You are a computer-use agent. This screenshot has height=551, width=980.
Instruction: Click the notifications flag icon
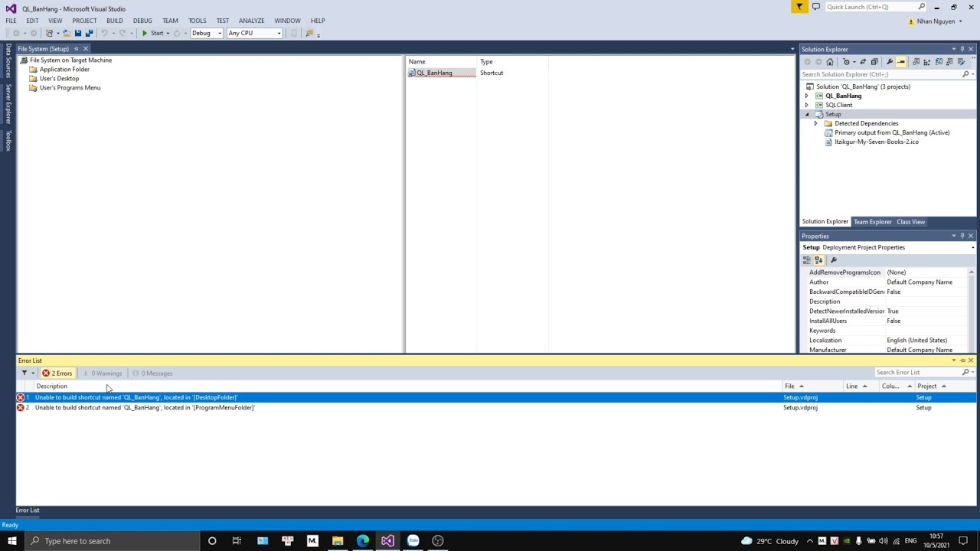799,7
